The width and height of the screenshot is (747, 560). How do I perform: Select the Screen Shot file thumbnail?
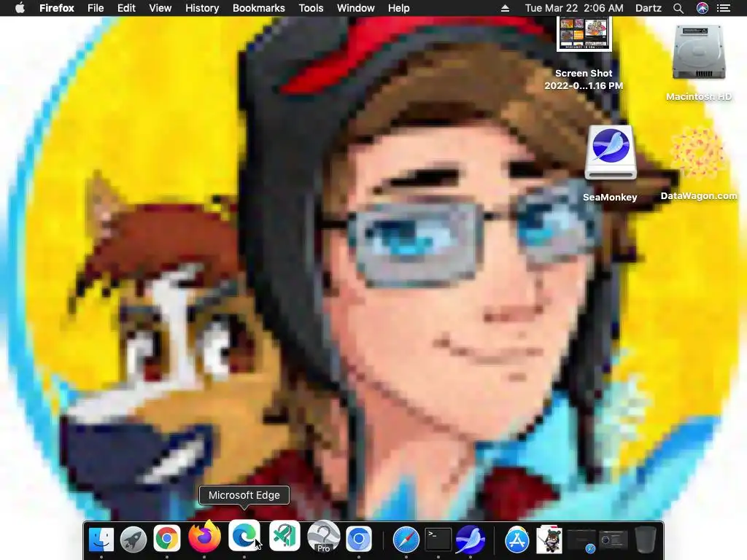(x=584, y=34)
